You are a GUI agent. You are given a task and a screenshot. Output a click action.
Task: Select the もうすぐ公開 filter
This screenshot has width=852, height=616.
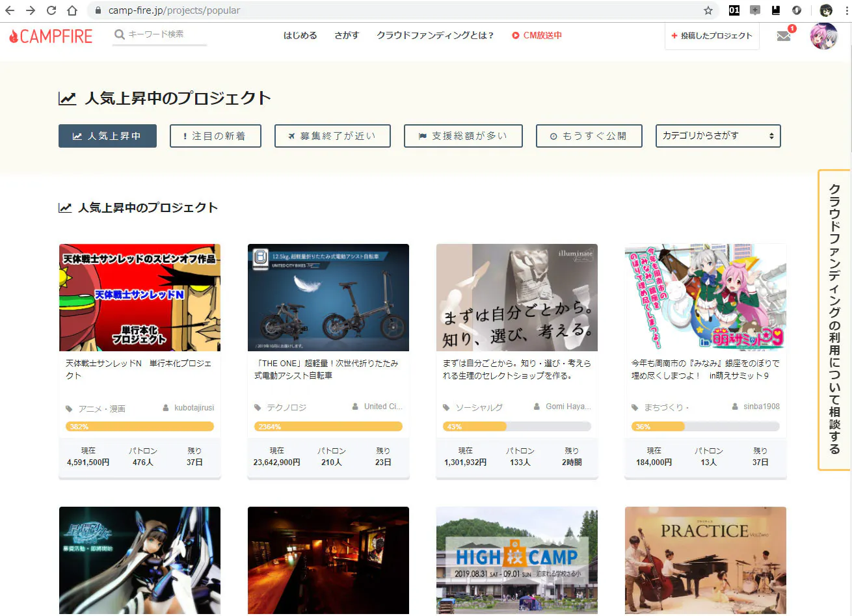point(589,136)
